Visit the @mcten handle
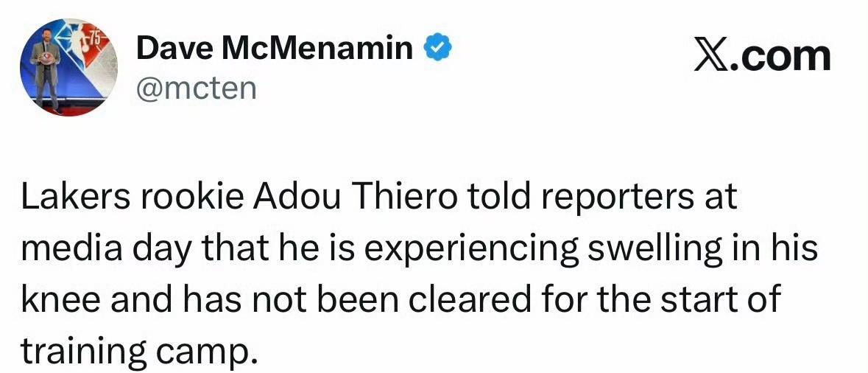The image size is (868, 373). click(x=197, y=88)
